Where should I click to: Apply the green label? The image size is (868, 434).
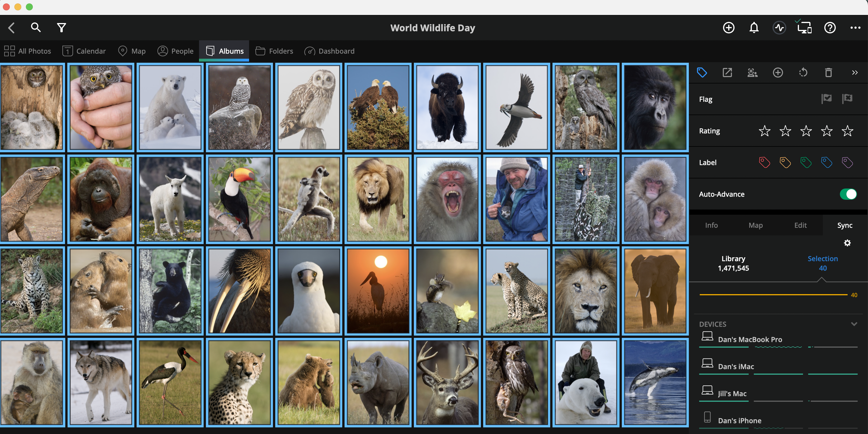click(x=806, y=163)
